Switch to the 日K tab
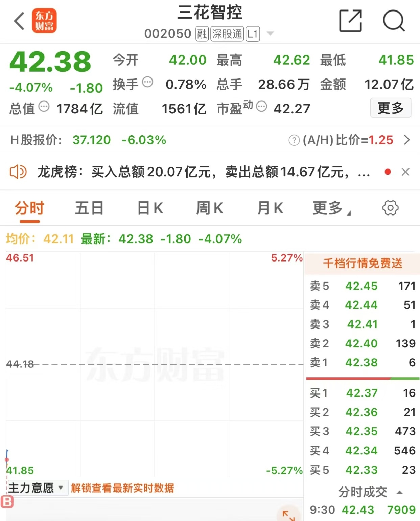Screen dimensions: 420x521 tap(150, 208)
